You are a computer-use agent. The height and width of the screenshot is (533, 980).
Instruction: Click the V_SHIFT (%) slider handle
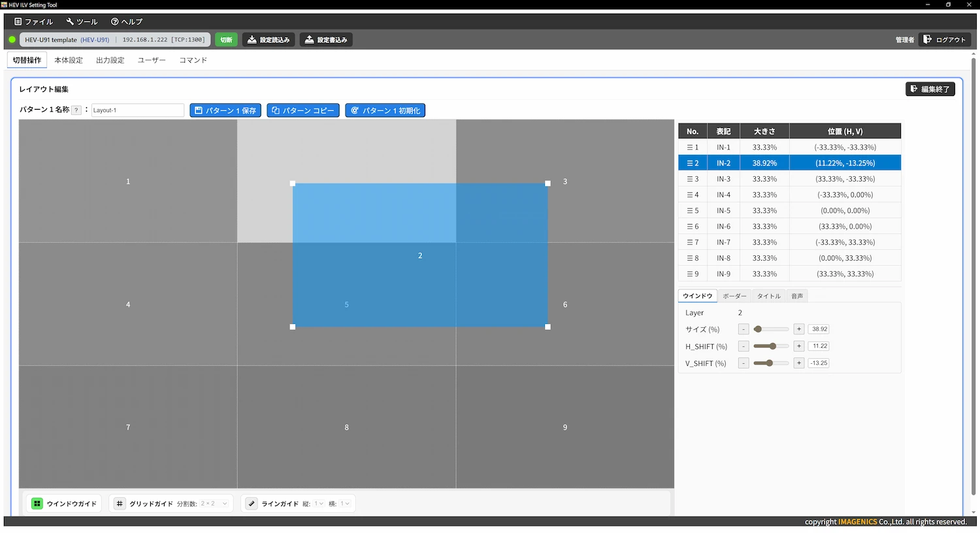click(x=770, y=363)
